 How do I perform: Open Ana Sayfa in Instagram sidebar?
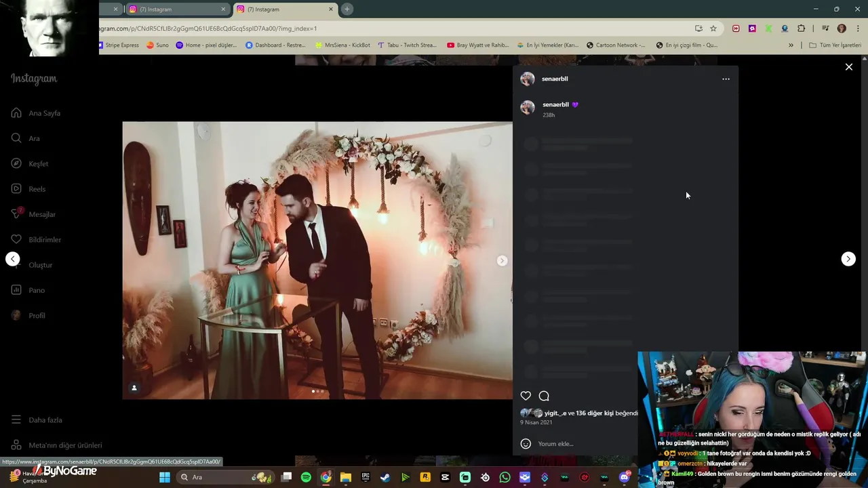36,113
